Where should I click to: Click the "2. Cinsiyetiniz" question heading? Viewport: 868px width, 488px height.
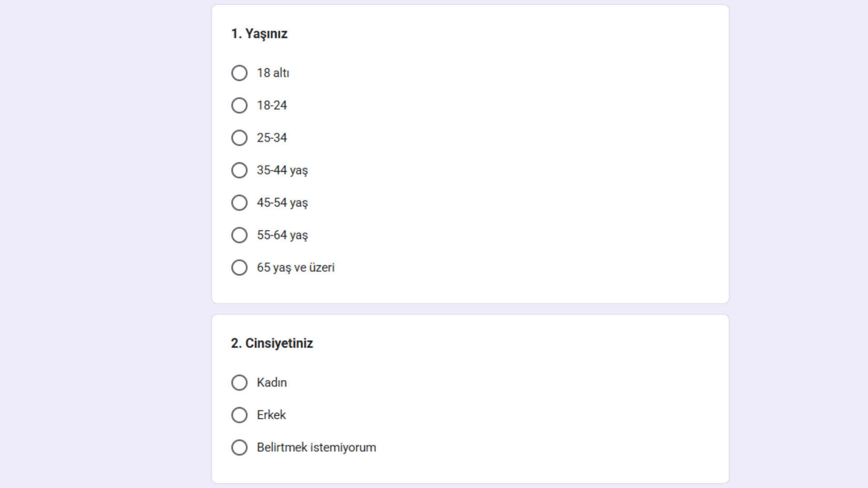(272, 343)
